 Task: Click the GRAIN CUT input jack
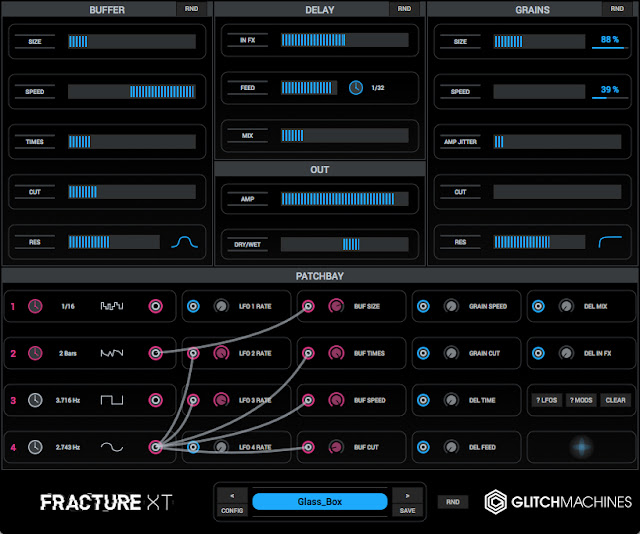click(423, 353)
